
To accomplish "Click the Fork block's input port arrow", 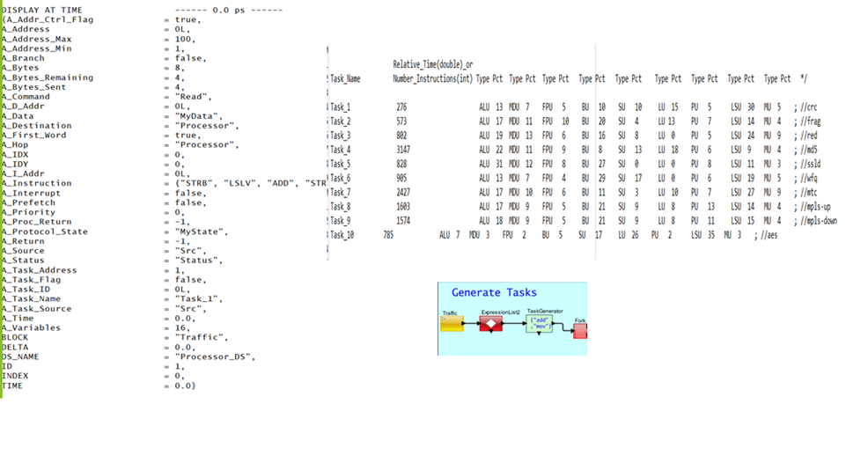I will coord(570,330).
